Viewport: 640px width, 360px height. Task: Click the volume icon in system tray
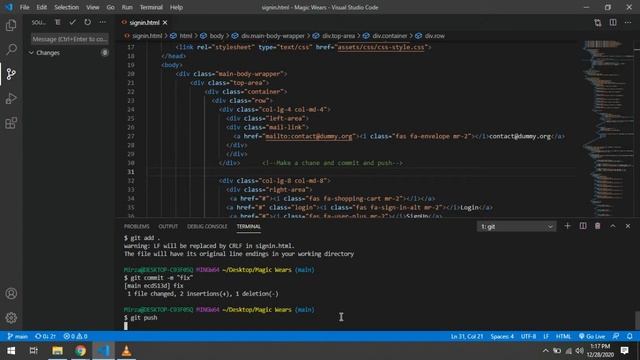[580, 351]
